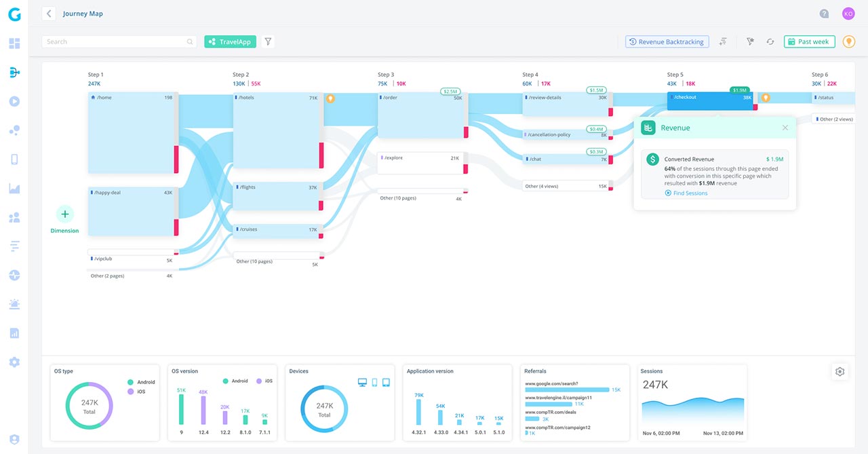Click the $1.5M badge on /review-details
The height and width of the screenshot is (454, 868).
tap(596, 90)
